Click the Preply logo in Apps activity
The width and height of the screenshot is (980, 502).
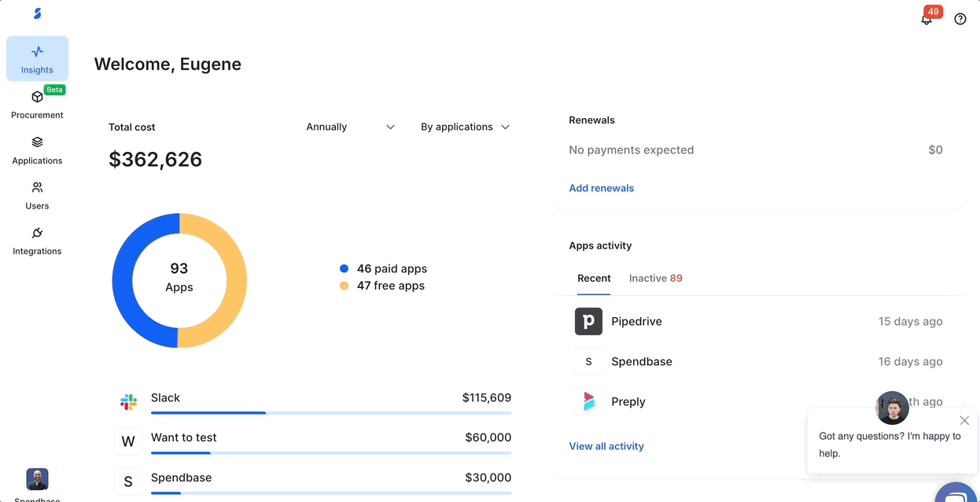[x=588, y=401]
